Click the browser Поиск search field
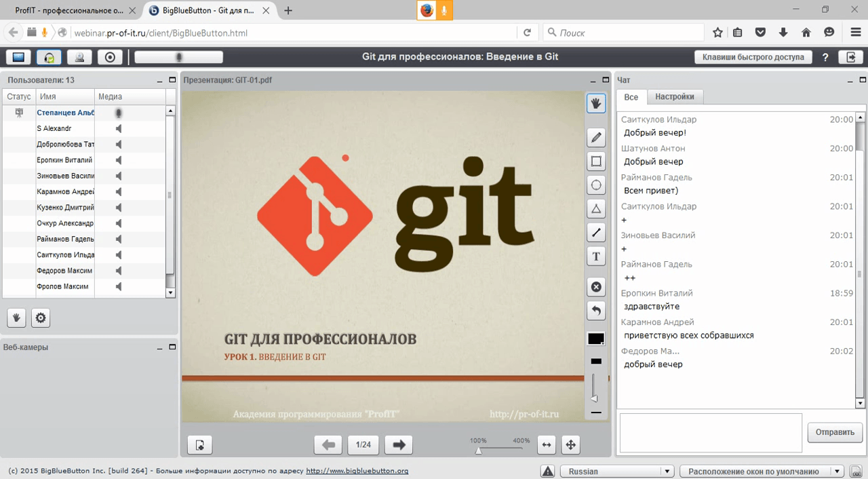This screenshot has height=479, width=868. [x=624, y=33]
